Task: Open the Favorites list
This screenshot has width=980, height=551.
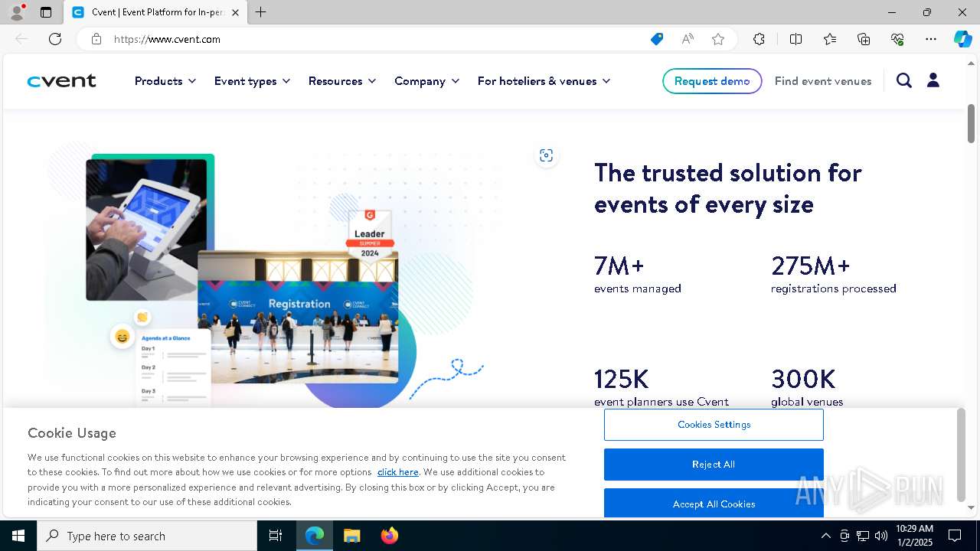Action: point(830,39)
